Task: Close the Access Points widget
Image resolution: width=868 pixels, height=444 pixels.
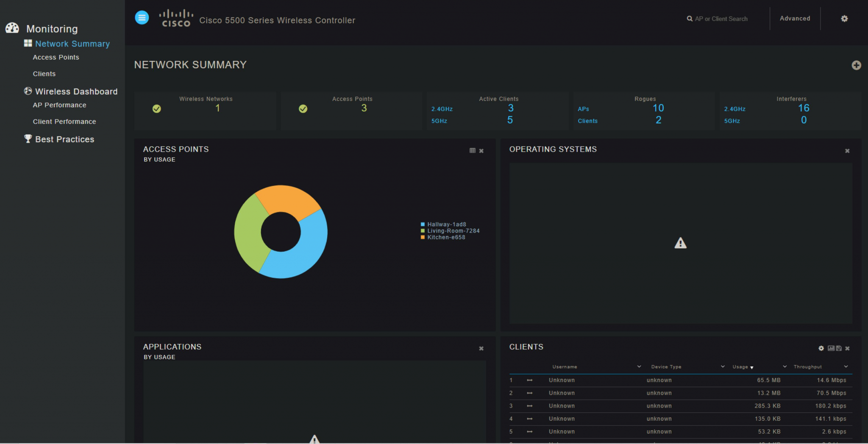Action: [481, 151]
